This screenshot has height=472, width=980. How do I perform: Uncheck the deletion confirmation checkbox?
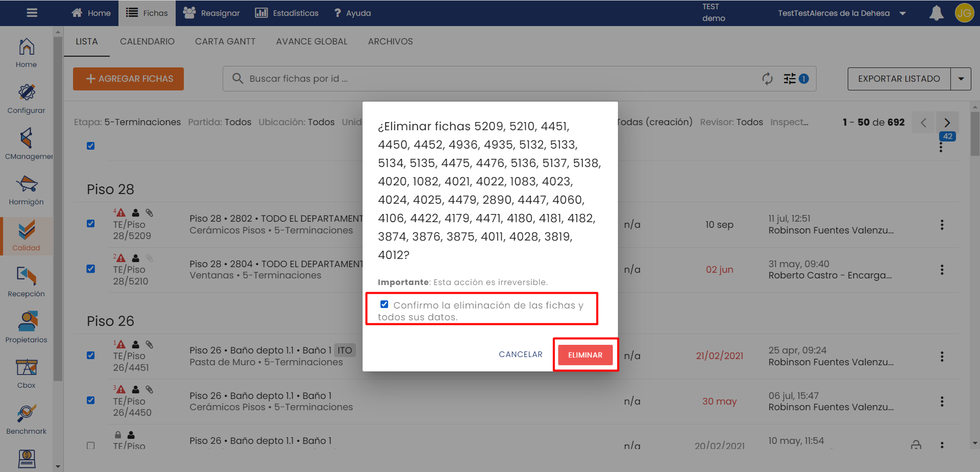[x=384, y=304]
